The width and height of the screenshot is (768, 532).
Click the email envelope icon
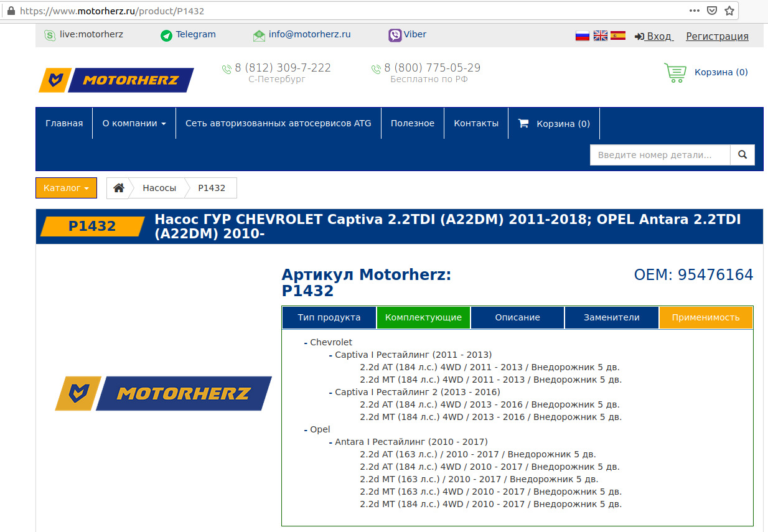259,35
